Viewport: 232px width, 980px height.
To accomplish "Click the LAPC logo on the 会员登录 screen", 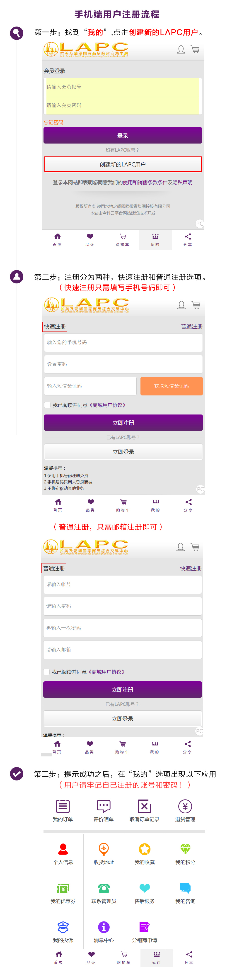I will pyautogui.click(x=86, y=49).
